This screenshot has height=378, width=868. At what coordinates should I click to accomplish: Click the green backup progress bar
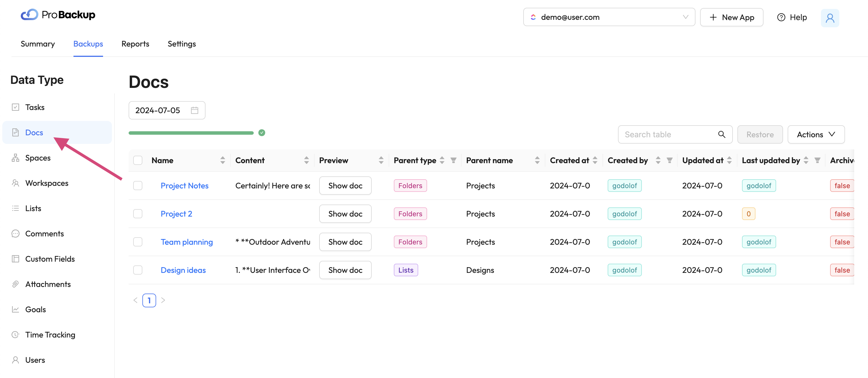(x=191, y=133)
